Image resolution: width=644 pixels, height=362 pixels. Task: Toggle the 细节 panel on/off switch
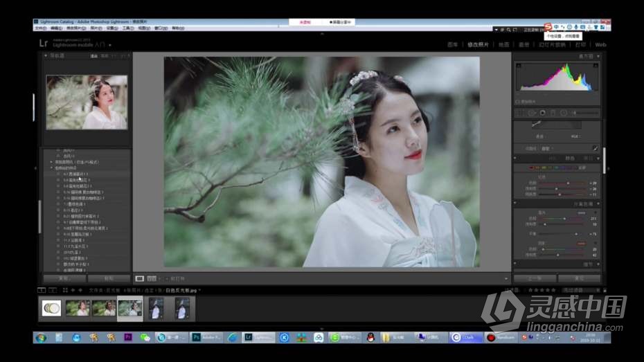[x=515, y=264]
